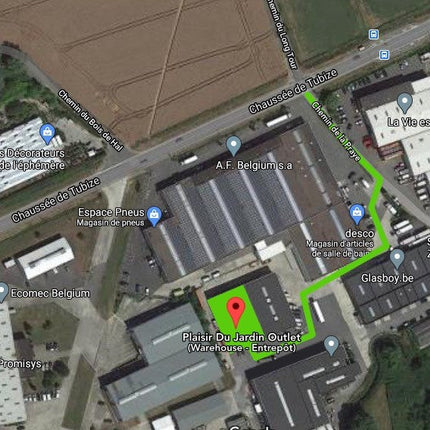Select the lower bus stop icon
The height and width of the screenshot is (430, 430).
[384, 54]
